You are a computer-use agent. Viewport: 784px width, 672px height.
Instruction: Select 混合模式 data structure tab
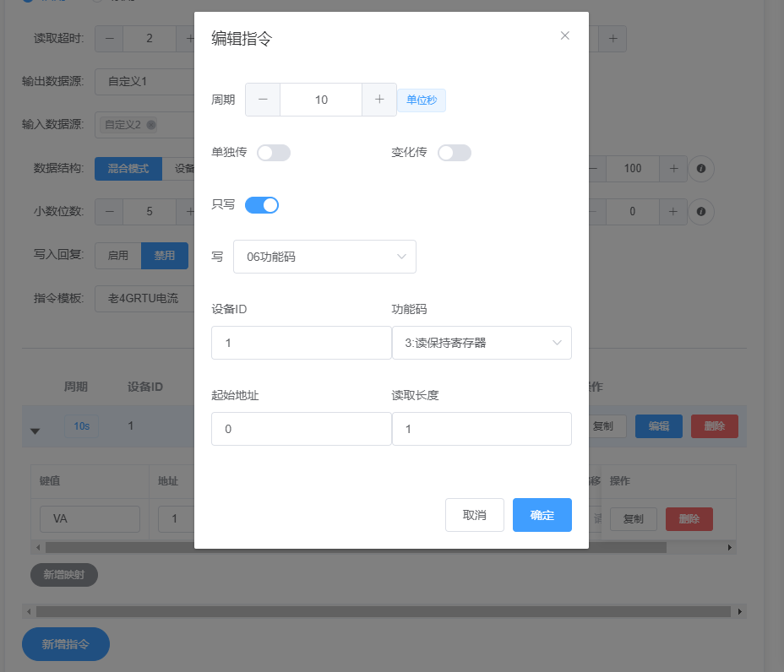(x=128, y=169)
